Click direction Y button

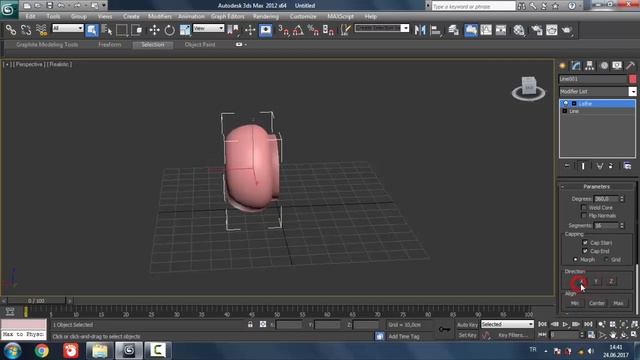pos(596,282)
